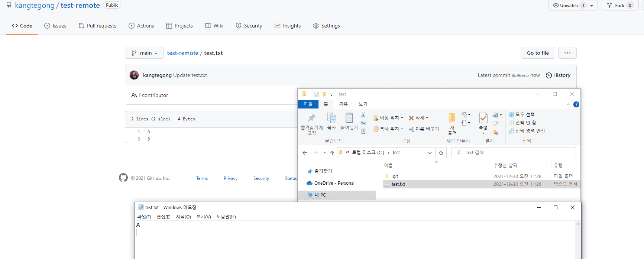Viewport: 644px width, 259px height.
Task: Collapse the Explorer ribbon with the chevron
Action: click(x=568, y=104)
